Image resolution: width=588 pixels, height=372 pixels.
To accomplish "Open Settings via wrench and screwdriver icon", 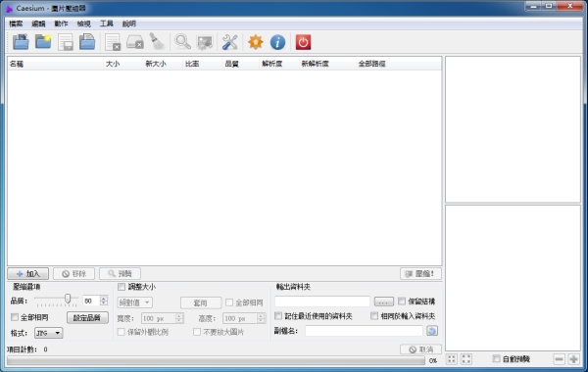I will pos(230,42).
